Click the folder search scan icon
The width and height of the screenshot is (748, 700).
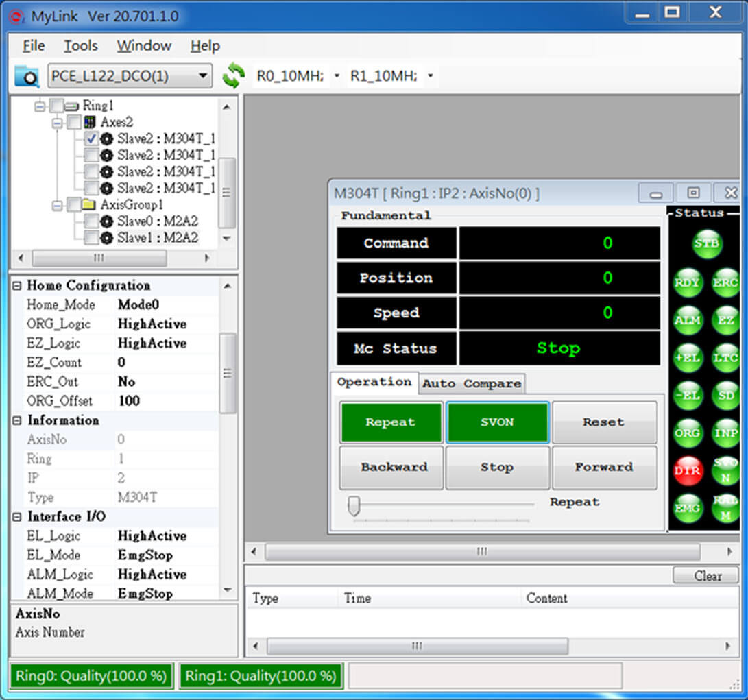(x=27, y=76)
